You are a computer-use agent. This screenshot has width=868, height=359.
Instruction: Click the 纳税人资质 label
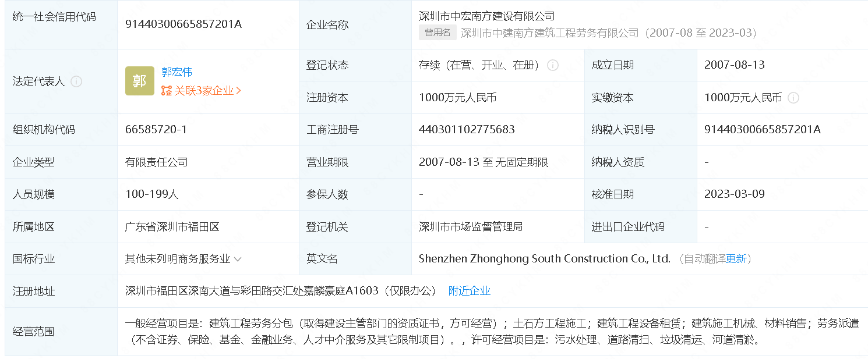[618, 162]
